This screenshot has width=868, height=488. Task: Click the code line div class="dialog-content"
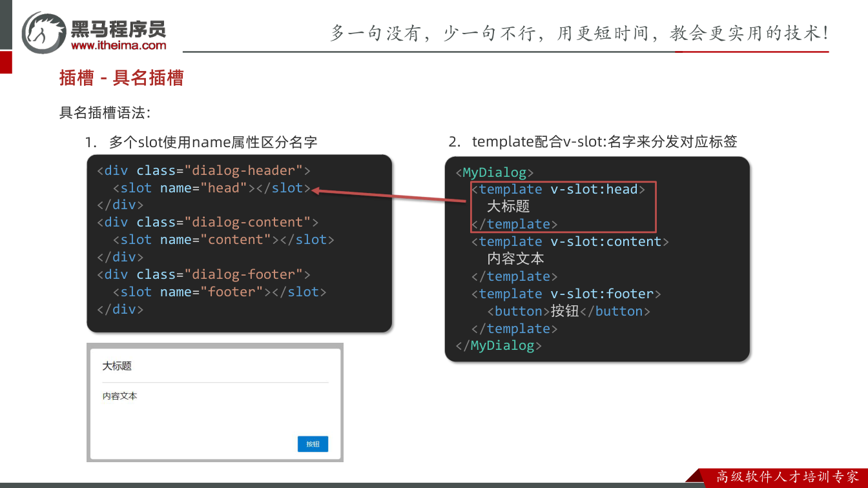click(x=207, y=222)
